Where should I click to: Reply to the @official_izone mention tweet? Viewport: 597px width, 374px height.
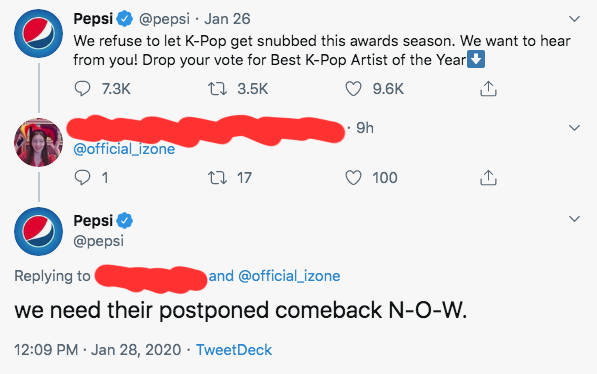coord(82,177)
